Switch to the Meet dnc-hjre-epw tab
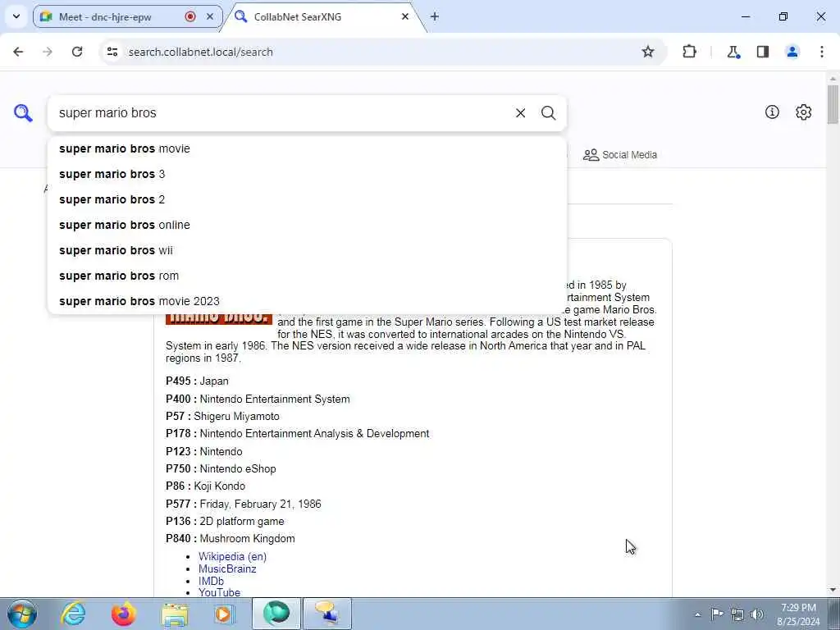 click(x=127, y=16)
